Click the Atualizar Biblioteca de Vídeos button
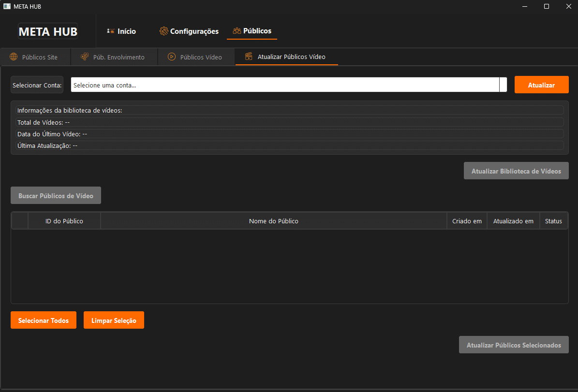Image resolution: width=578 pixels, height=392 pixels. pos(516,171)
